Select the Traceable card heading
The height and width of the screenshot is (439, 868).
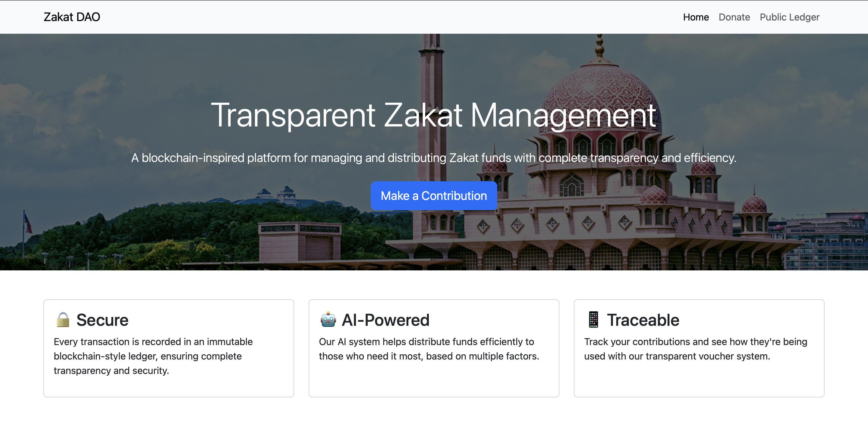[643, 320]
